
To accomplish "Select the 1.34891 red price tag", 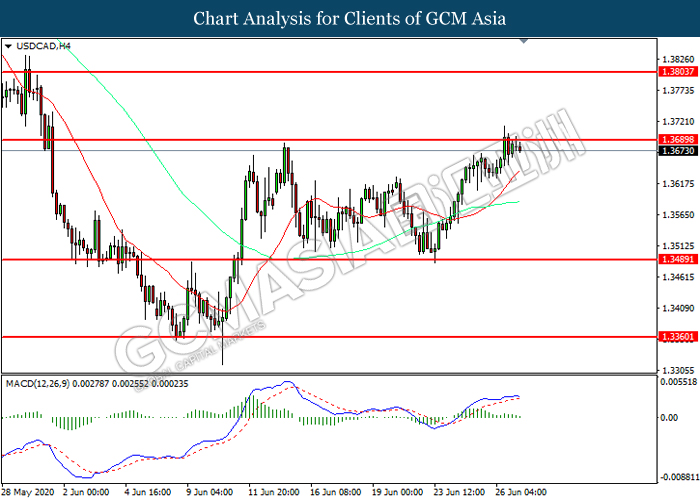I will 677,260.
